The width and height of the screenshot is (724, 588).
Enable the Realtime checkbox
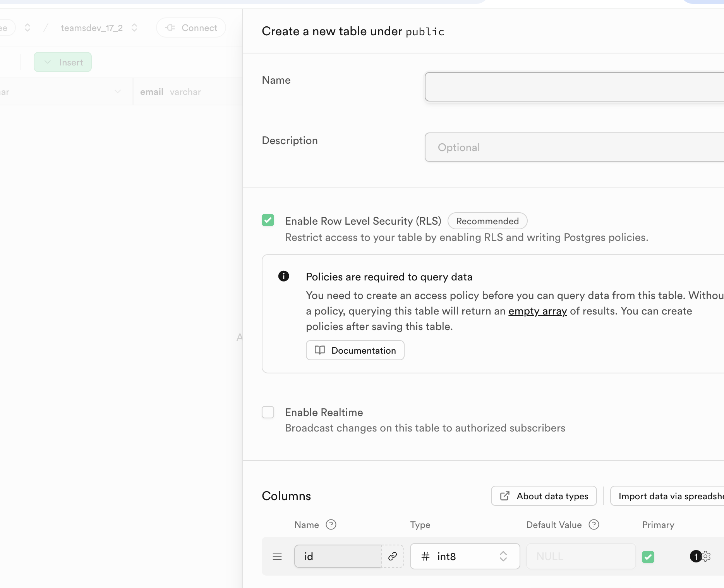(x=268, y=412)
